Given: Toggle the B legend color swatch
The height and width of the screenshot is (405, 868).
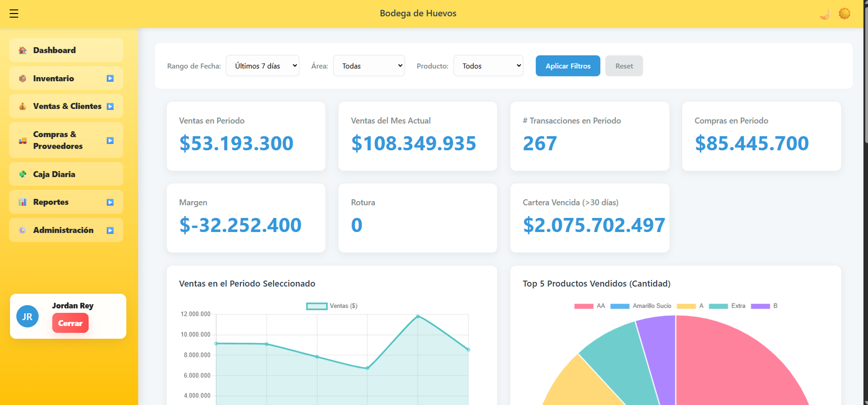Looking at the screenshot, I should coord(761,306).
